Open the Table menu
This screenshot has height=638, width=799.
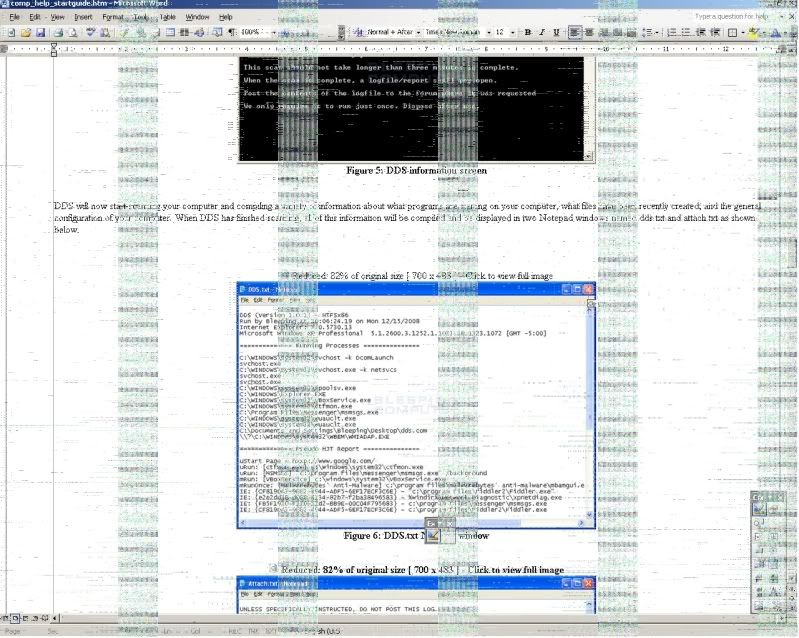click(167, 17)
